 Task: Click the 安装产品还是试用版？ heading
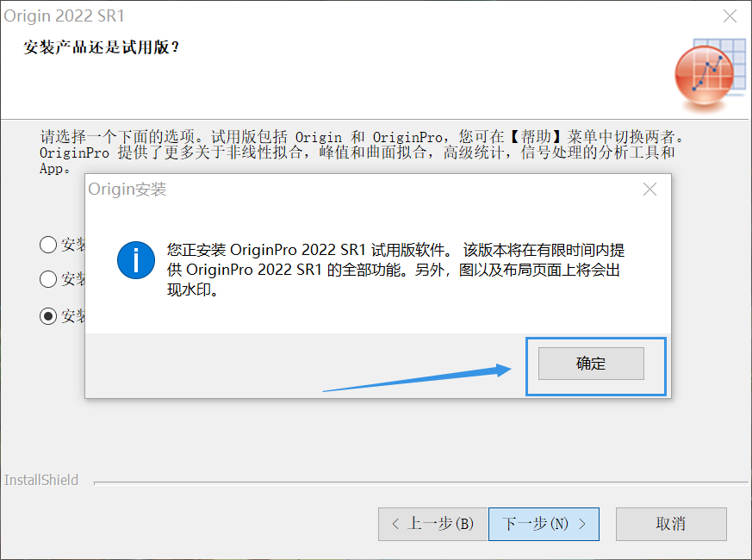101,47
